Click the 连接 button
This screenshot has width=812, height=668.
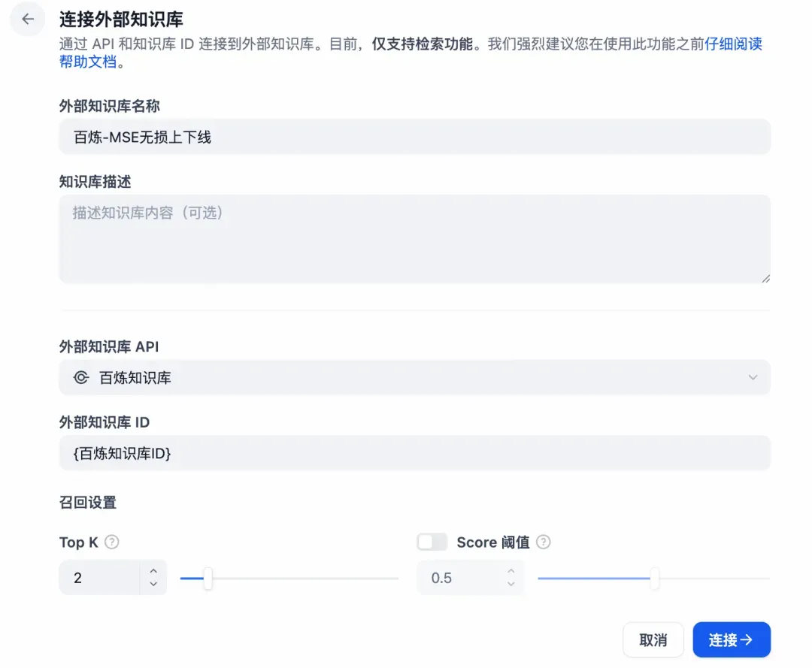click(732, 639)
